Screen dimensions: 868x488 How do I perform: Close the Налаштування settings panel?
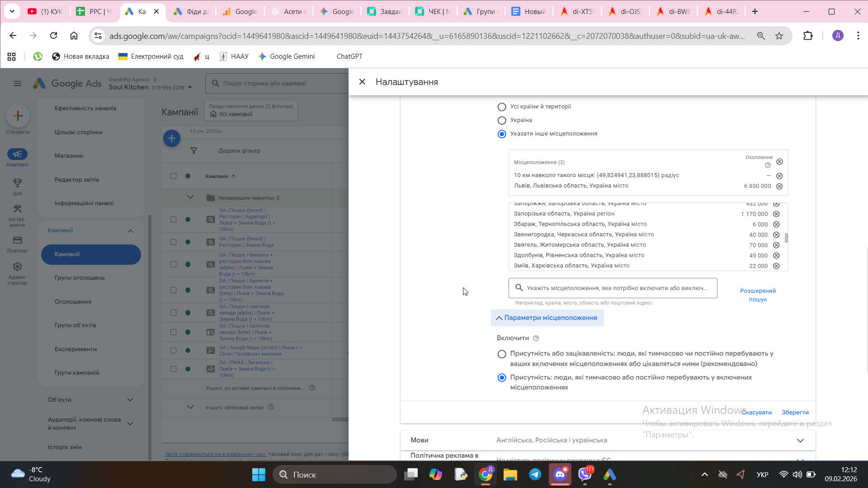click(x=362, y=82)
